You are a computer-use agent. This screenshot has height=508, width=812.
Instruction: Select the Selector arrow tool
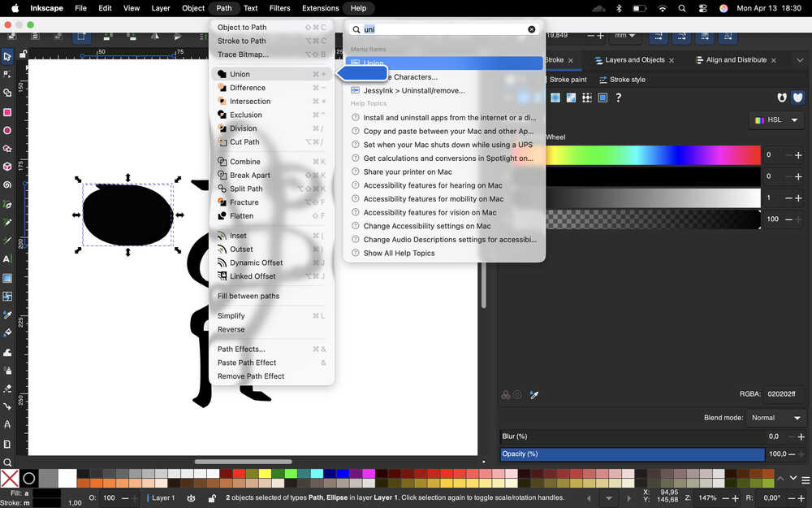[x=7, y=56]
